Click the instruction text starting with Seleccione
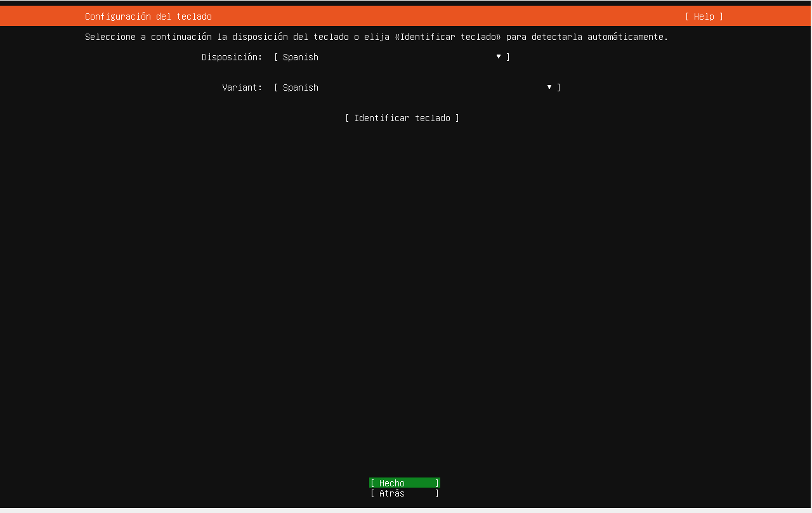This screenshot has width=812, height=513. [377, 37]
